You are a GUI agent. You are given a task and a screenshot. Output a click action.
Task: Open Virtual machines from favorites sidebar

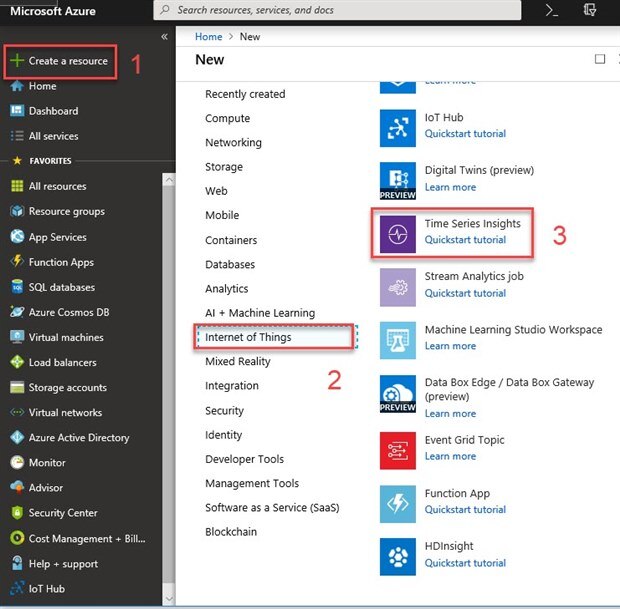coord(66,338)
